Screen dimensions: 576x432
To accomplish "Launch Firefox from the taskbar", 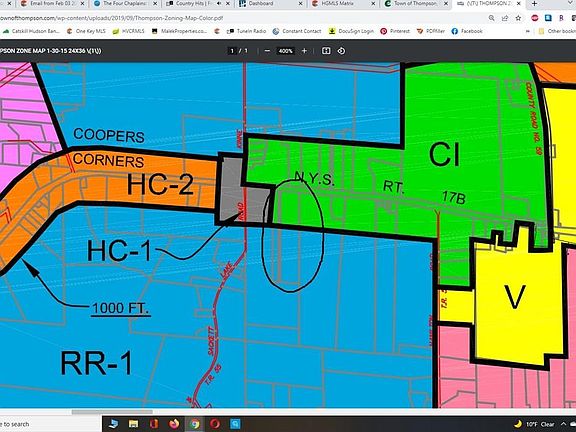I will pyautogui.click(x=175, y=424).
